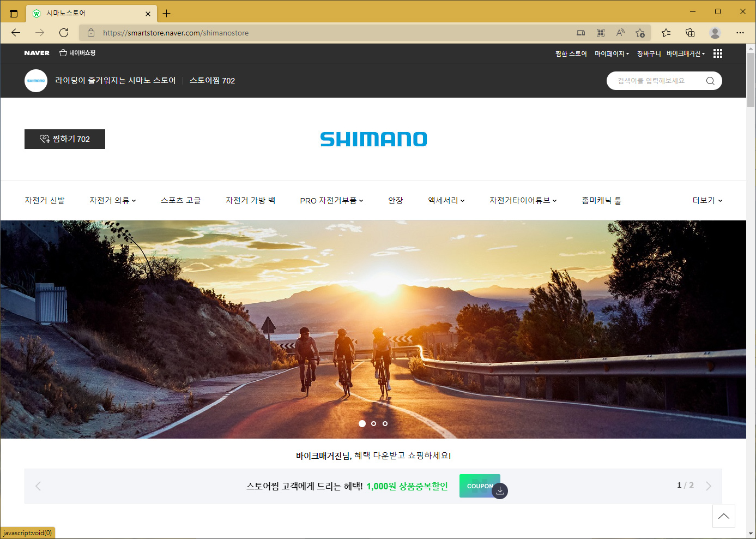Open 안장 category
Viewport: 756px width, 539px height.
coord(396,201)
